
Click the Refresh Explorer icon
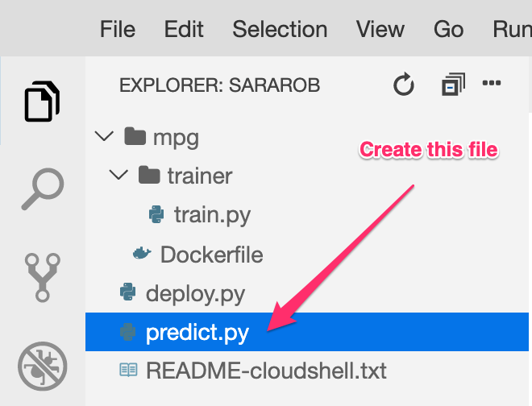(x=403, y=85)
